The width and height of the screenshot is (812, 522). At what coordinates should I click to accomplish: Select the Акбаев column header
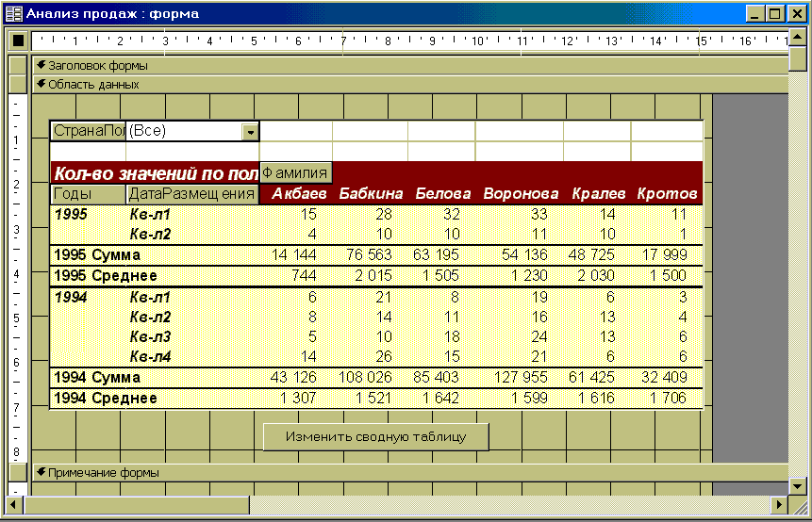(299, 193)
